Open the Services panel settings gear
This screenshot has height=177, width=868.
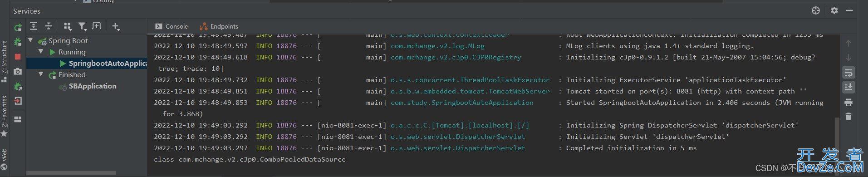pos(834,10)
